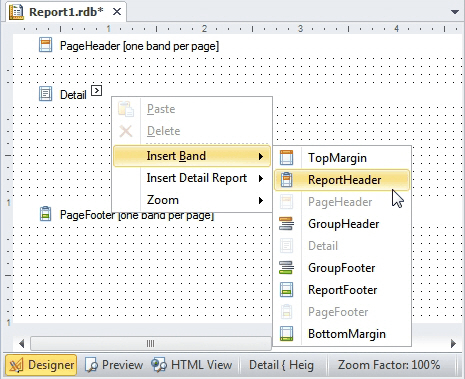Click the GroupHeader band icon in submenu

[x=287, y=224]
